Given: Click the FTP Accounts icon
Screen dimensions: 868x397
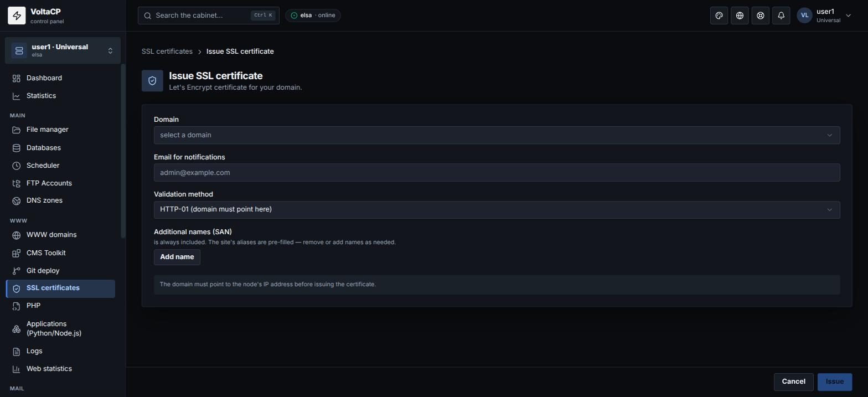Looking at the screenshot, I should (17, 183).
